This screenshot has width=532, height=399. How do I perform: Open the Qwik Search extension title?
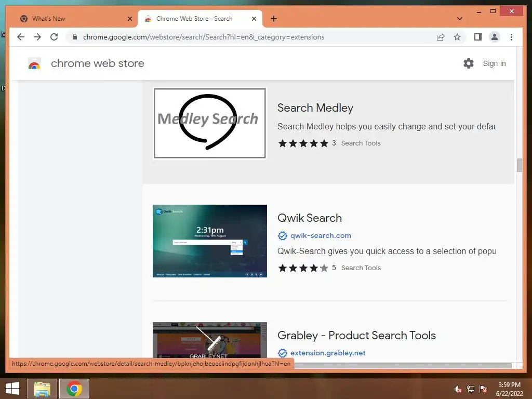(x=310, y=218)
